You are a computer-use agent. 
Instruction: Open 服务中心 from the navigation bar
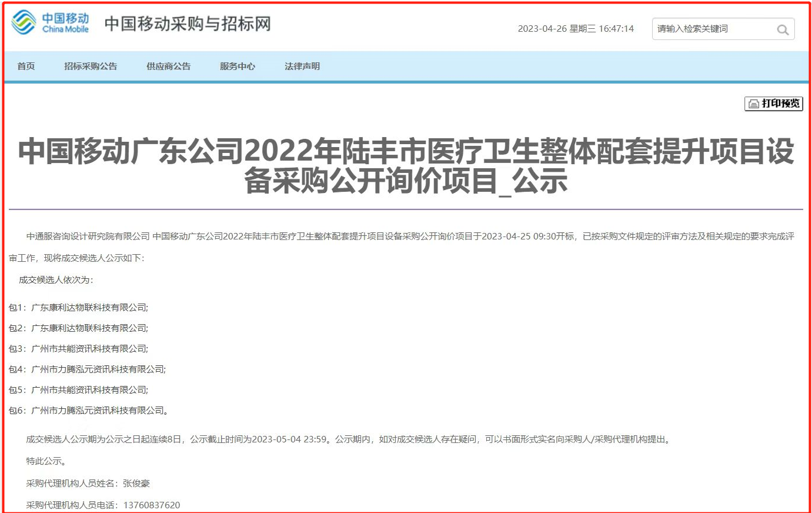238,66
